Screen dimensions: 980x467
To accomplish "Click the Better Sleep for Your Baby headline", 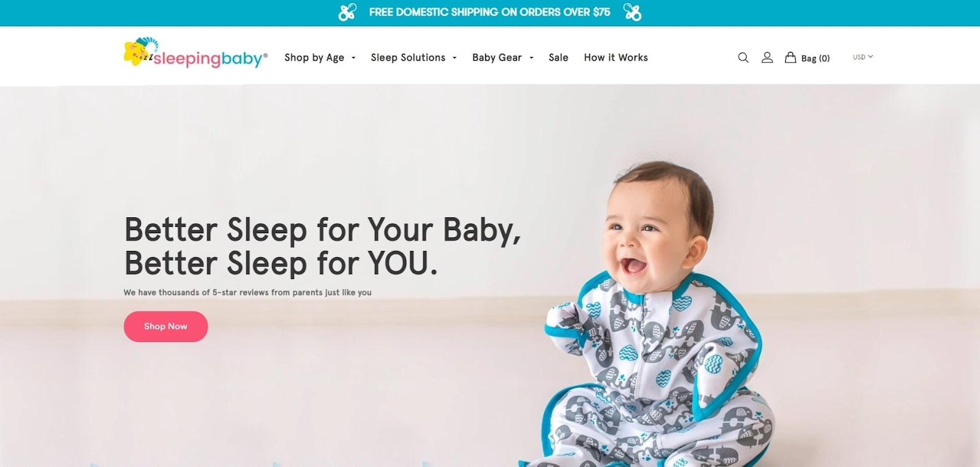I will pyautogui.click(x=323, y=246).
